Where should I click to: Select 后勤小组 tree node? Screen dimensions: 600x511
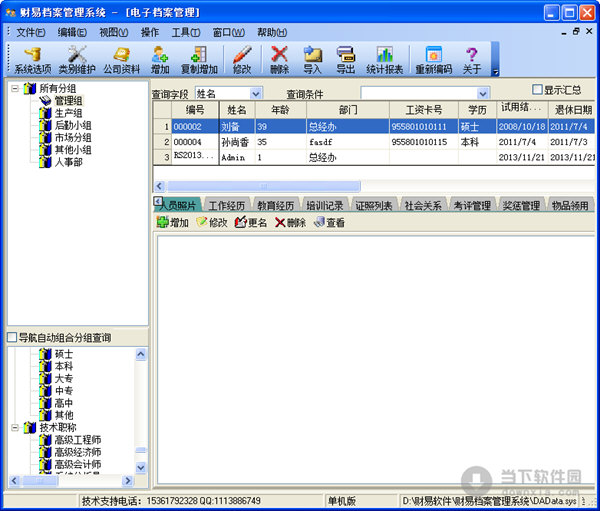point(73,125)
